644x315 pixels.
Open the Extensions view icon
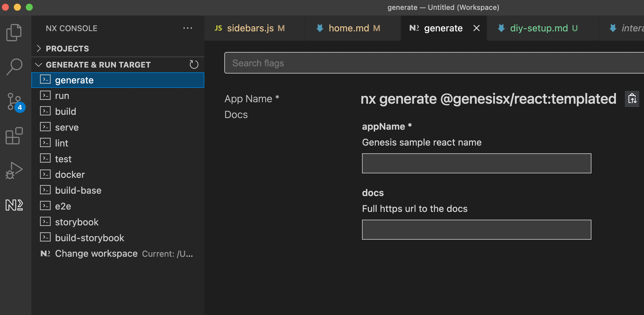point(14,136)
